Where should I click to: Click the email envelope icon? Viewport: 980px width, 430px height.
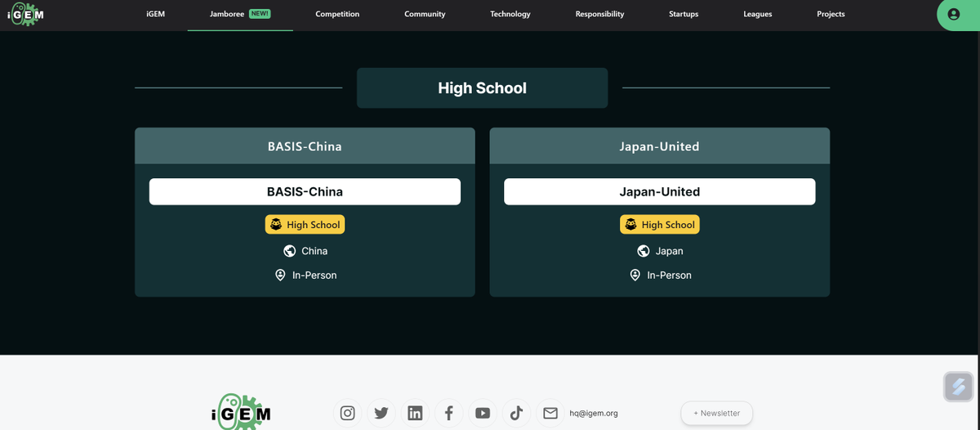click(x=550, y=413)
